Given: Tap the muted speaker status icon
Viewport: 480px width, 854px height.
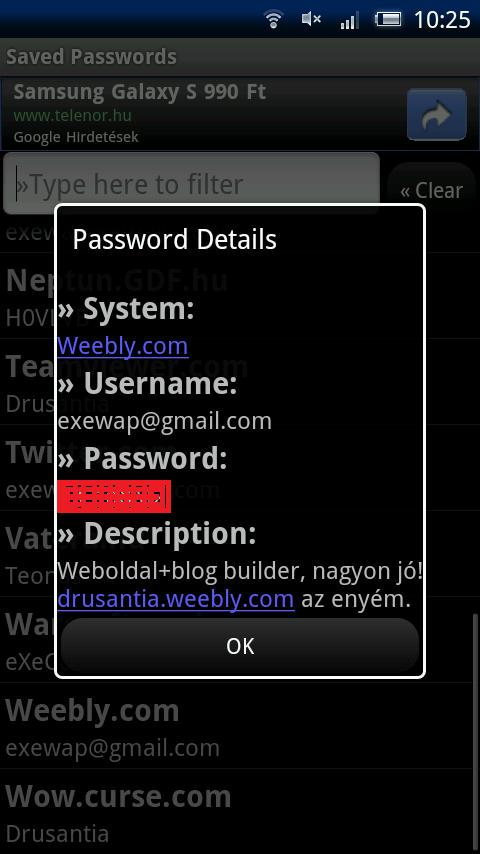Looking at the screenshot, I should 311,20.
